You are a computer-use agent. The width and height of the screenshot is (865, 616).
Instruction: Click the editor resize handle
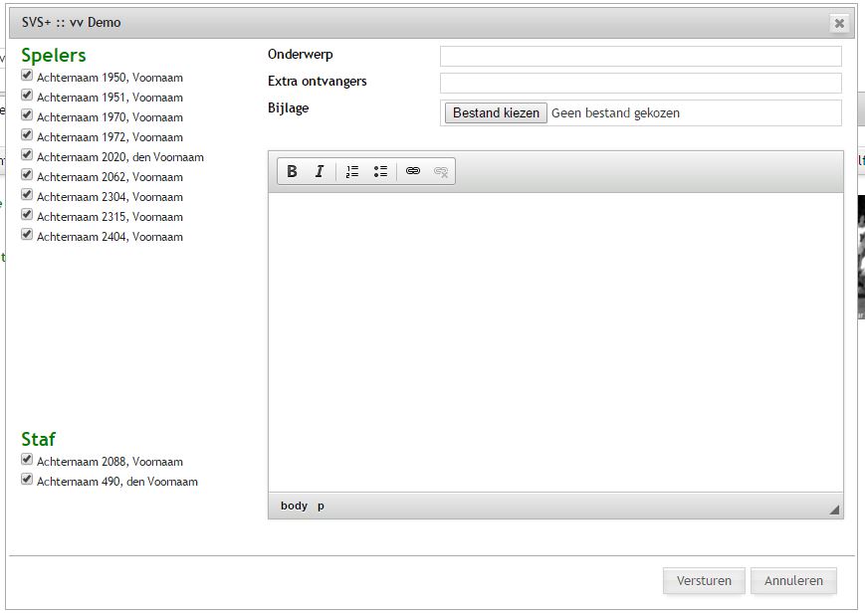(x=834, y=510)
